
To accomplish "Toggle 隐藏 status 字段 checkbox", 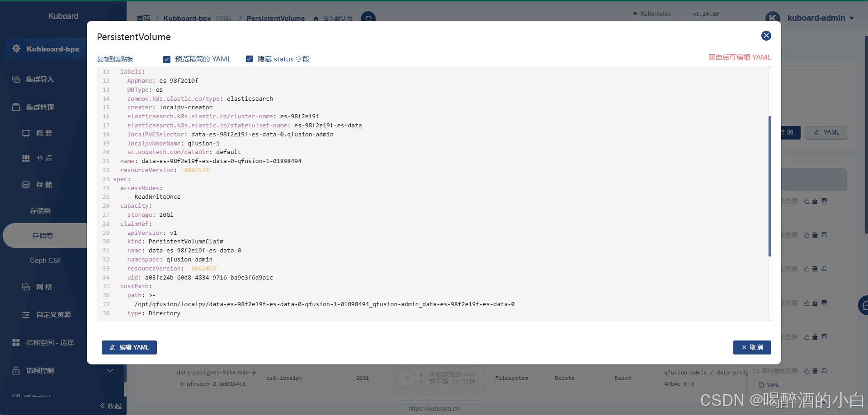I will point(249,59).
